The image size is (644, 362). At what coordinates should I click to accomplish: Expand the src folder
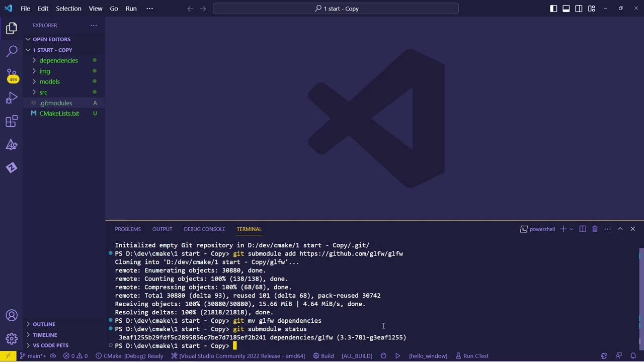(64, 92)
